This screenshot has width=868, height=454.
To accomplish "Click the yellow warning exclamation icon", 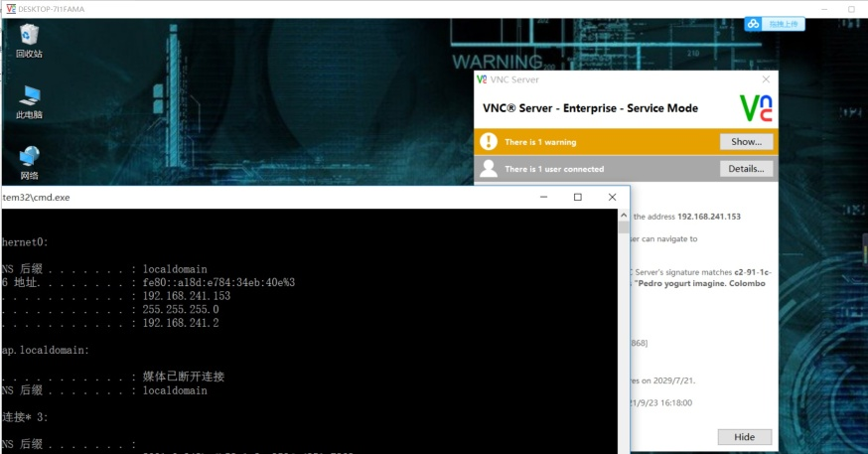I will (489, 142).
